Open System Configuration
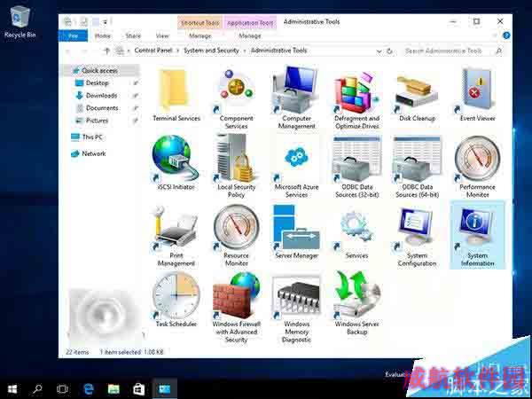This screenshot has height=399, width=532. click(x=417, y=236)
